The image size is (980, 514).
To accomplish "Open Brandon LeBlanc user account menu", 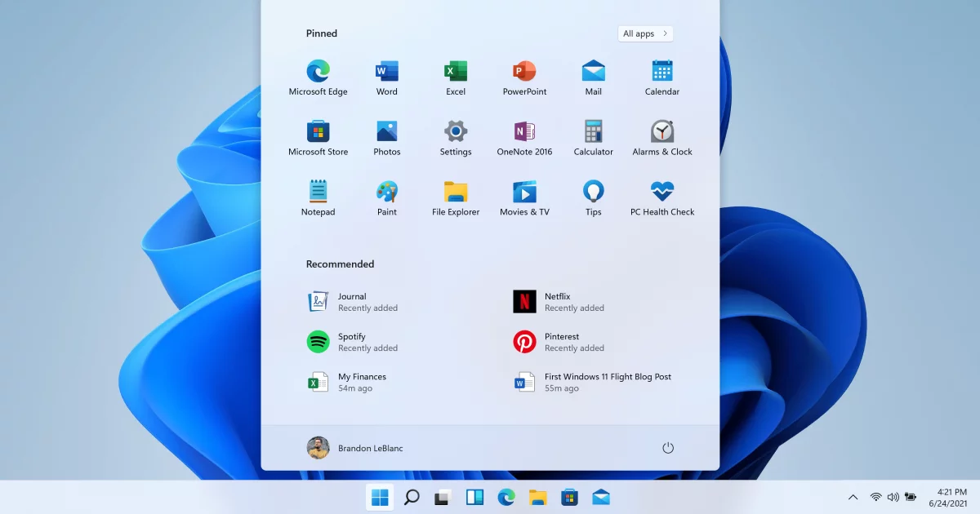I will [x=354, y=448].
